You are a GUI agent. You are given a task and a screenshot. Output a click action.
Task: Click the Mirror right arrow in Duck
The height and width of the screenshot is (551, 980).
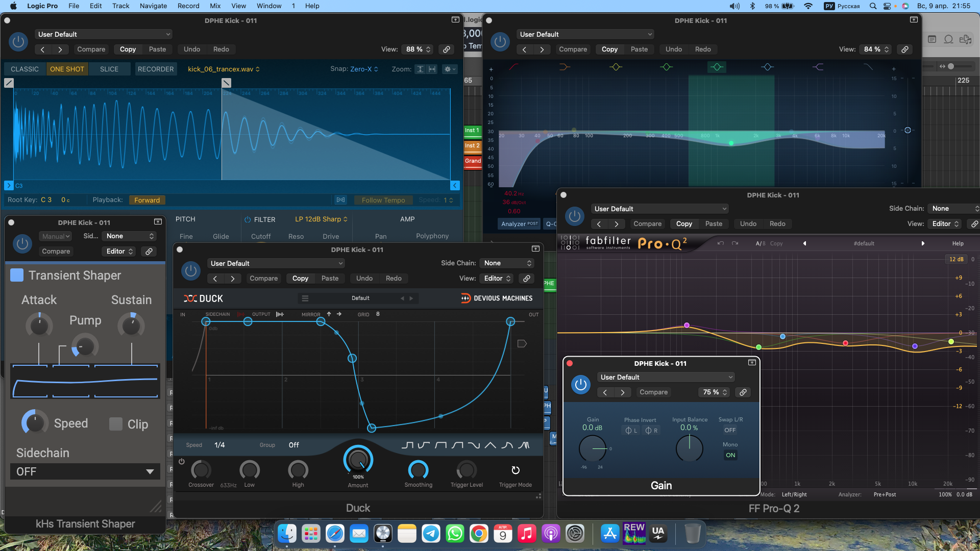tap(339, 314)
